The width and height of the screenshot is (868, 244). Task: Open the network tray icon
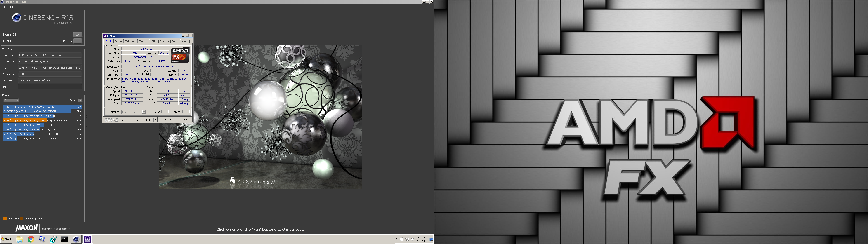(407, 239)
